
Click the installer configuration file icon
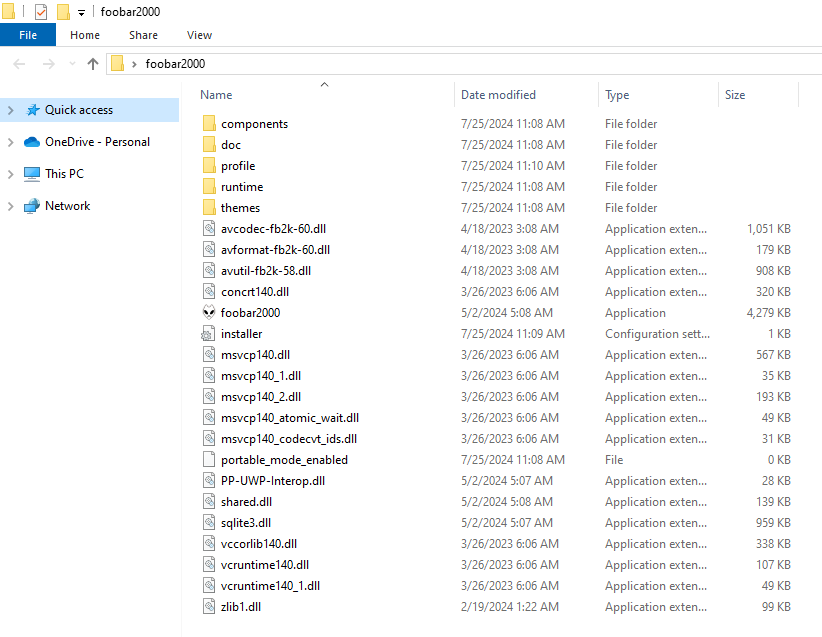tap(209, 333)
